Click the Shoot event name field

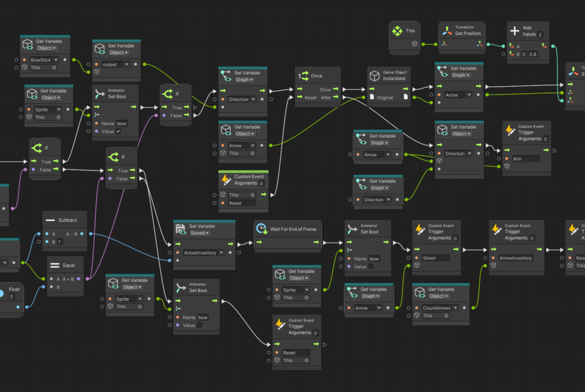(436, 258)
